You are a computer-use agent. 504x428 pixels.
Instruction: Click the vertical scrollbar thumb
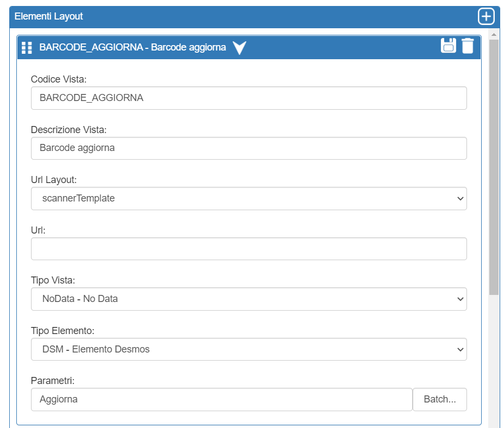[x=494, y=163]
